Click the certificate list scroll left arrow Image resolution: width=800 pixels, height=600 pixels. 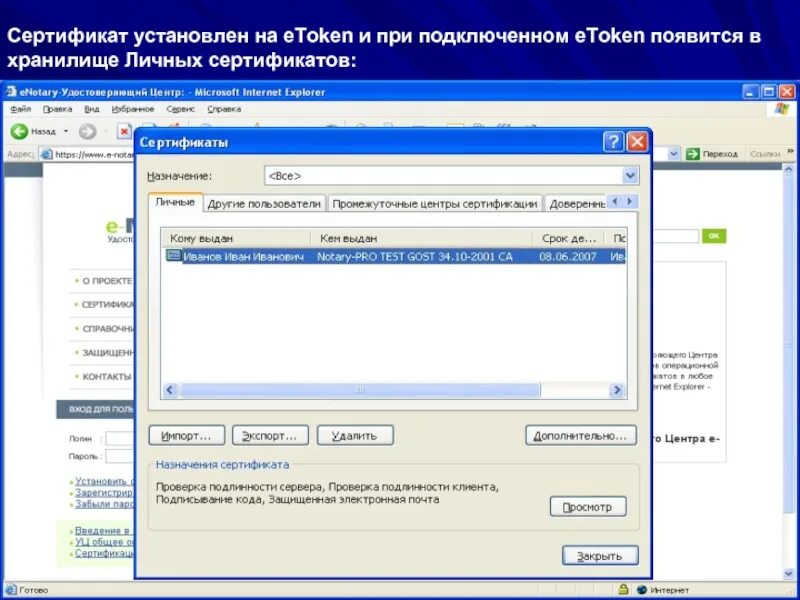(170, 390)
